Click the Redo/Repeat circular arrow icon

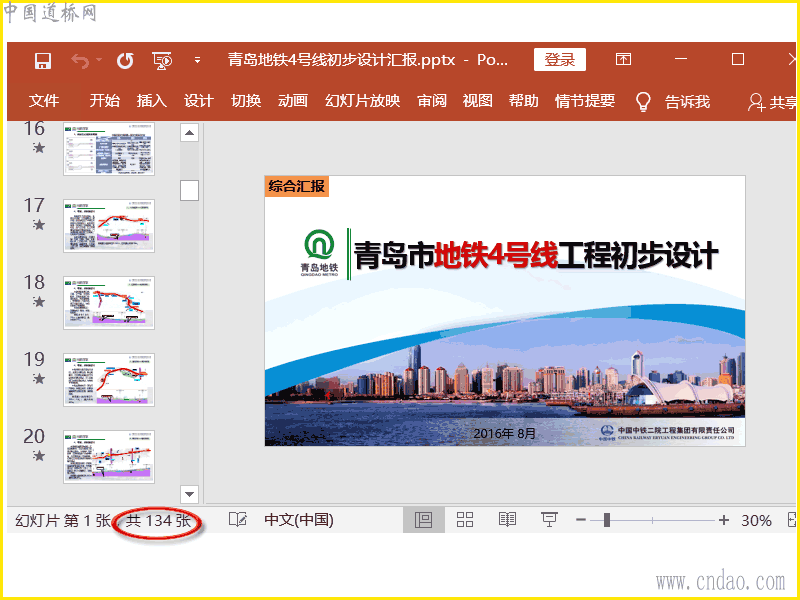[125, 61]
